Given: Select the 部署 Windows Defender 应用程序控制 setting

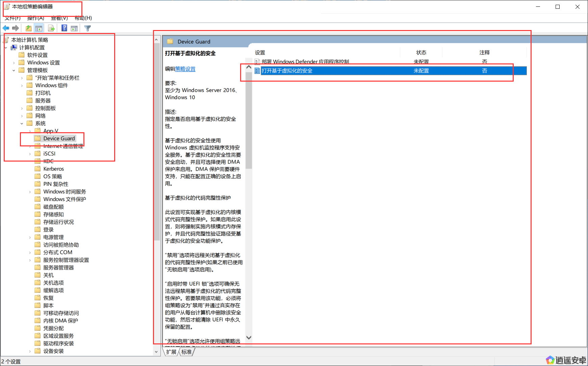Looking at the screenshot, I should tap(305, 62).
